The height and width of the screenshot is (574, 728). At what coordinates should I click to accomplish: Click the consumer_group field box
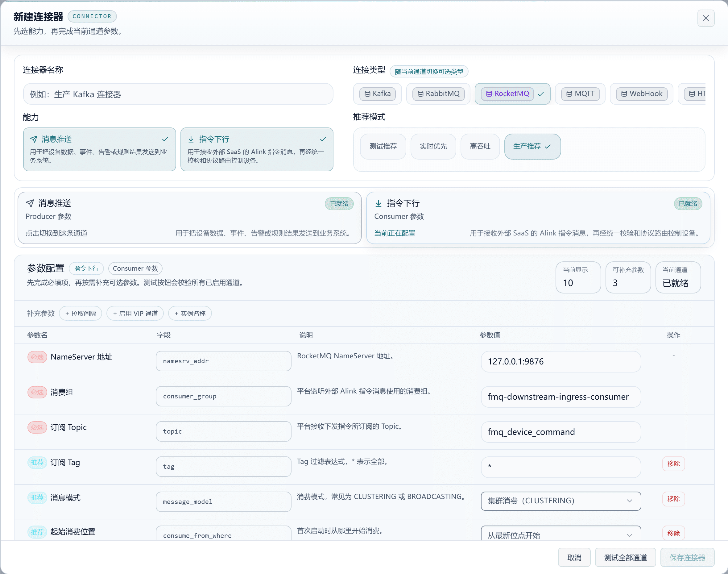click(x=223, y=397)
